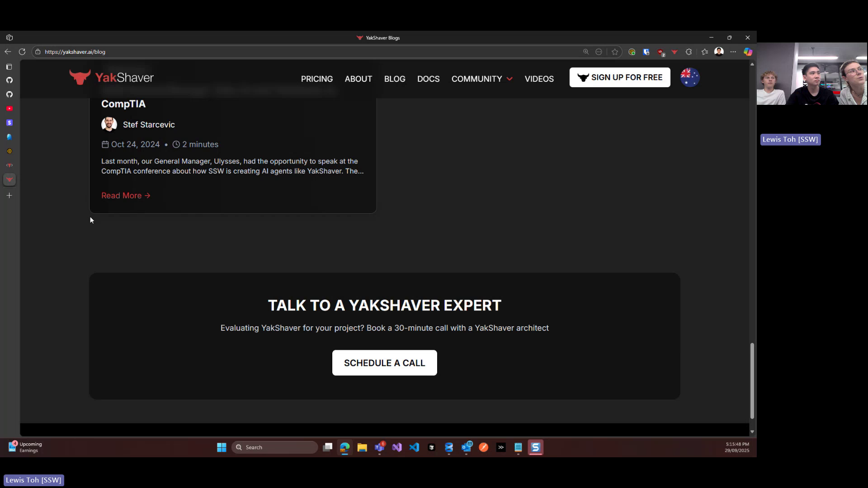Viewport: 868px width, 488px height.
Task: Open Microsoft Teams showing 6 notifications
Action: [x=380, y=447]
